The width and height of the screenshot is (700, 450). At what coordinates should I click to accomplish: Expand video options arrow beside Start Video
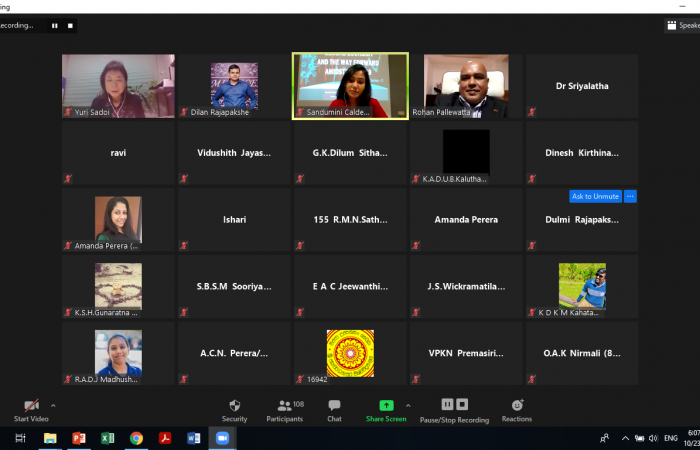53,405
